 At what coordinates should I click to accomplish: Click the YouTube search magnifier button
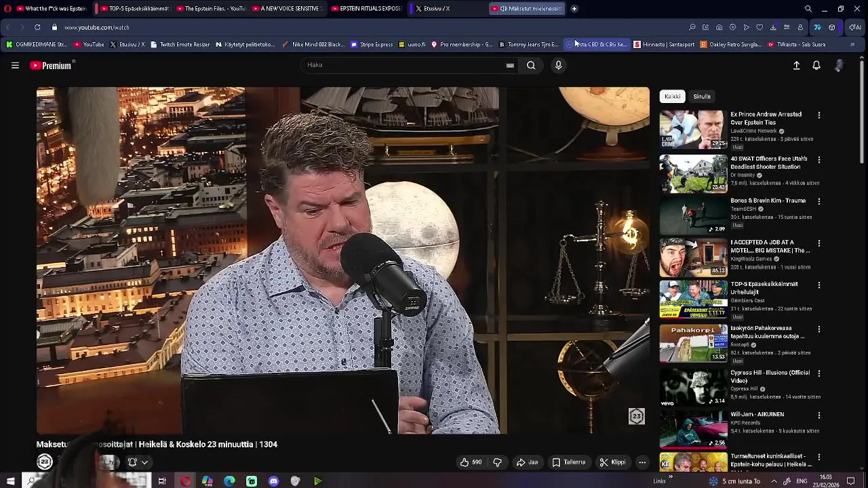[x=531, y=65]
